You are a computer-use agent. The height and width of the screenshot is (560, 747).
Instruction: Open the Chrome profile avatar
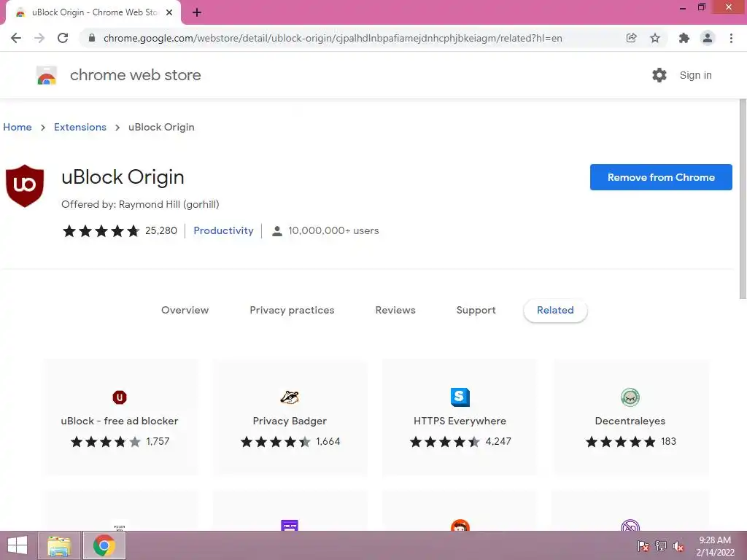click(708, 38)
